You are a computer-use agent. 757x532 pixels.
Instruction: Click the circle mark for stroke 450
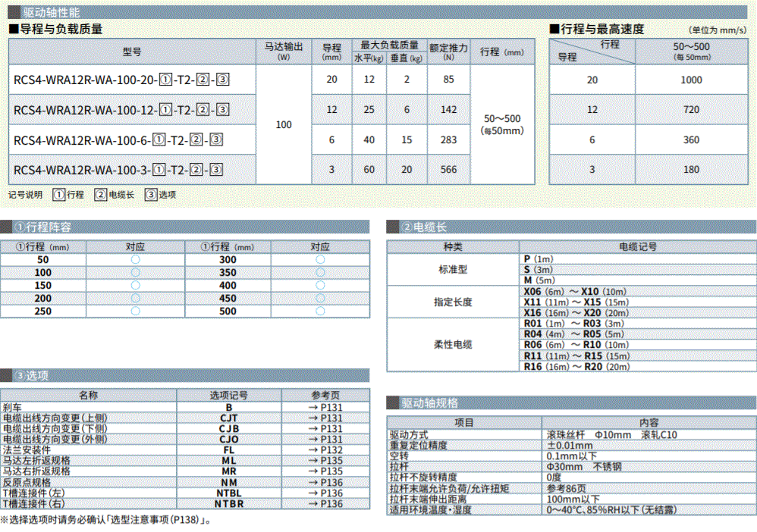click(320, 299)
